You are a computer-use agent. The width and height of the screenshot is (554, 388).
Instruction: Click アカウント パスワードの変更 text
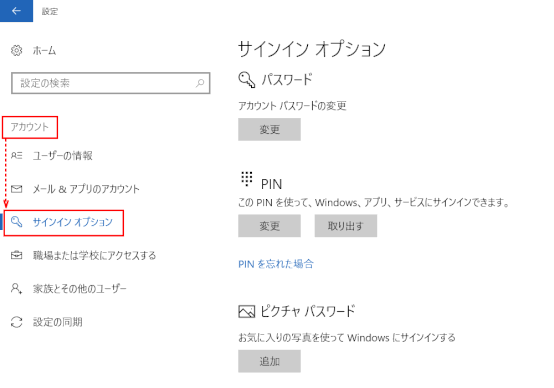(292, 106)
